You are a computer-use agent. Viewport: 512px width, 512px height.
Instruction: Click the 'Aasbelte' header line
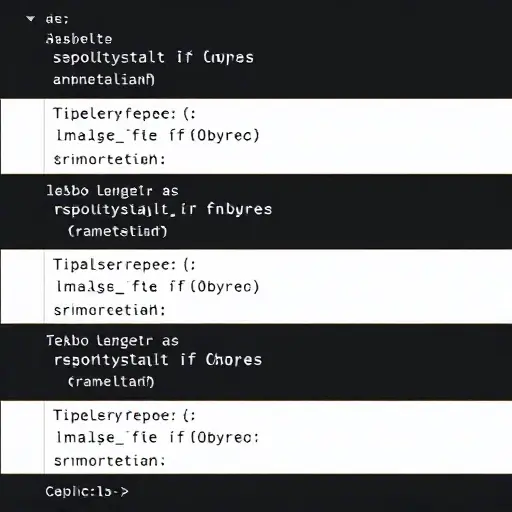[x=79, y=39]
